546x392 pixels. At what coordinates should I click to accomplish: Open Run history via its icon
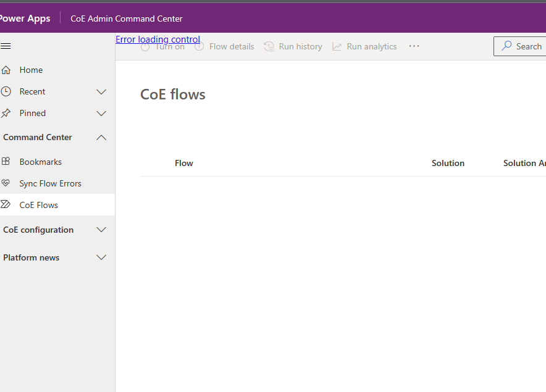point(269,46)
